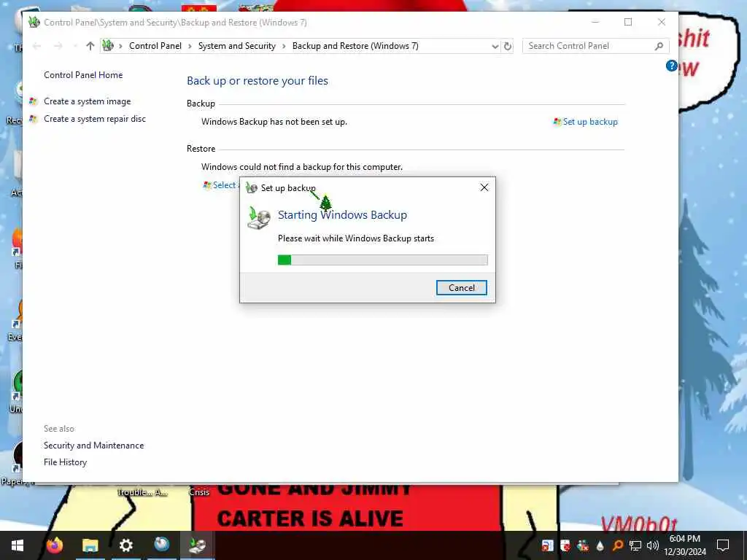Switch to Backup and Restore taskbar button

[x=197, y=545]
